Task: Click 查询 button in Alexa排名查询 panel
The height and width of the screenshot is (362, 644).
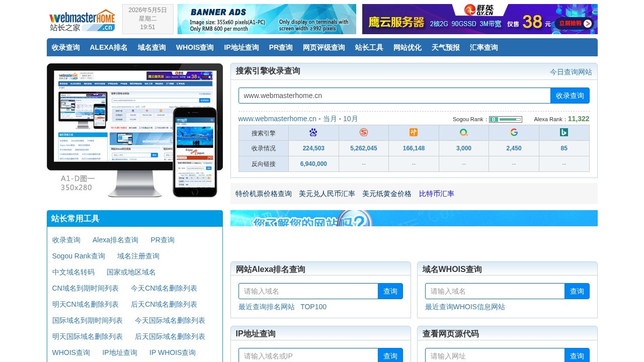Action: click(390, 291)
